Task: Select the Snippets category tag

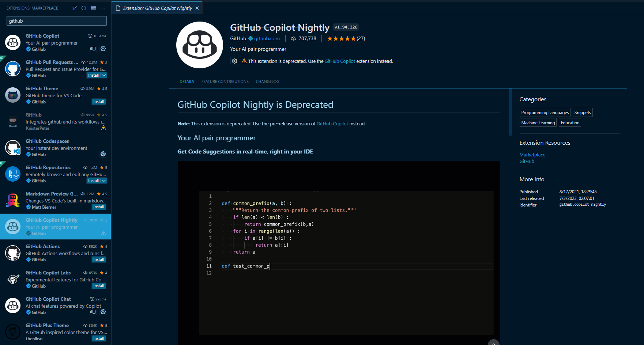Action: point(583,113)
